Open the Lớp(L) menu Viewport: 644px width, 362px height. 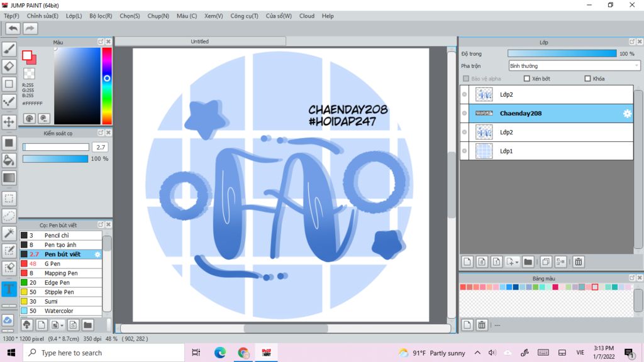point(74,16)
